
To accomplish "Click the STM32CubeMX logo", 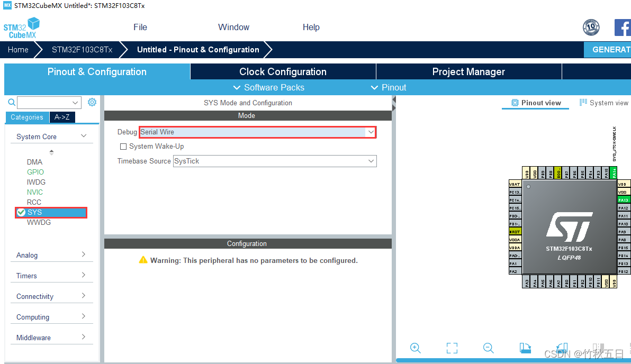I will 22,28.
